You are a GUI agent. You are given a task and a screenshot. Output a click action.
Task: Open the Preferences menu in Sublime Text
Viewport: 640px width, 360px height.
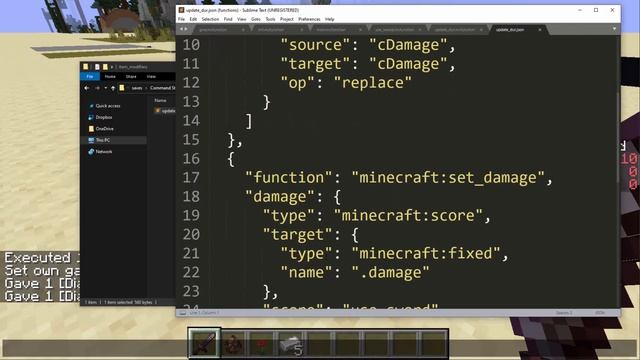(x=309, y=19)
